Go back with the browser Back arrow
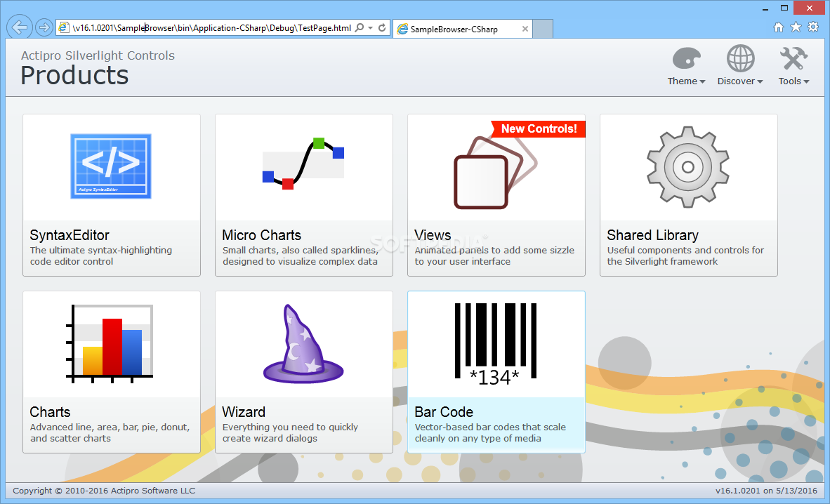 coord(20,27)
